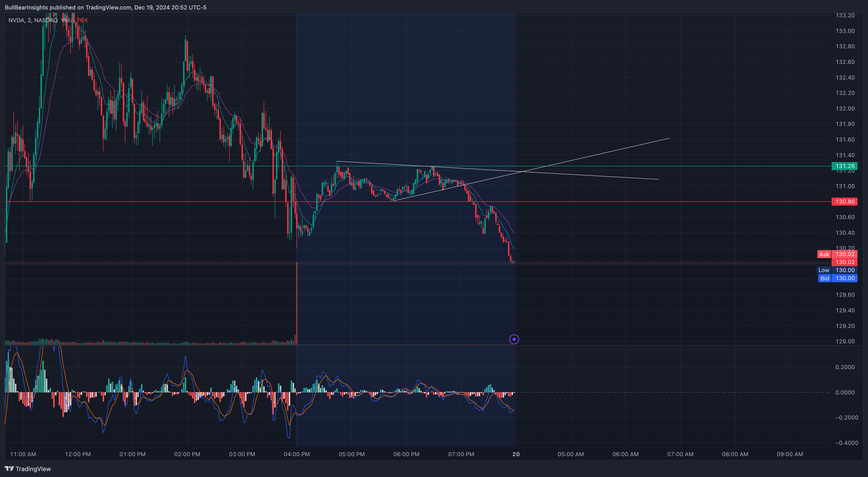The image size is (868, 477).
Task: Click the 0.2000 MACD axis value
Action: click(845, 367)
